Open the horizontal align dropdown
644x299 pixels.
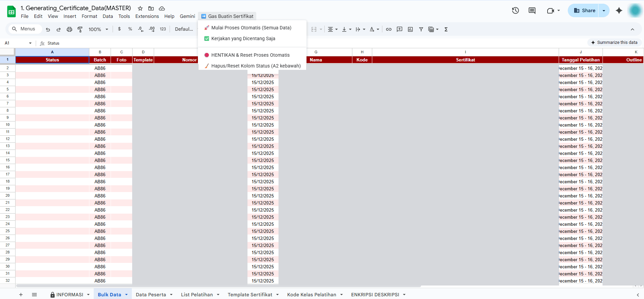coord(333,29)
